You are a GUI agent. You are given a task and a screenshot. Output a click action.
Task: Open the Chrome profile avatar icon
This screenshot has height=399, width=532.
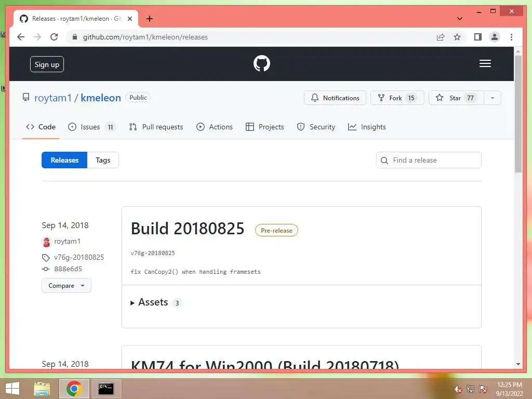coord(495,37)
